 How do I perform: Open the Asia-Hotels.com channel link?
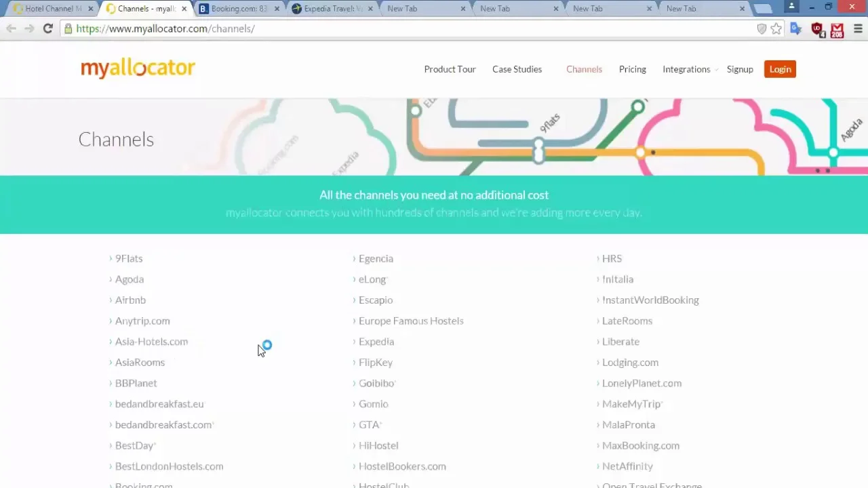click(x=151, y=342)
